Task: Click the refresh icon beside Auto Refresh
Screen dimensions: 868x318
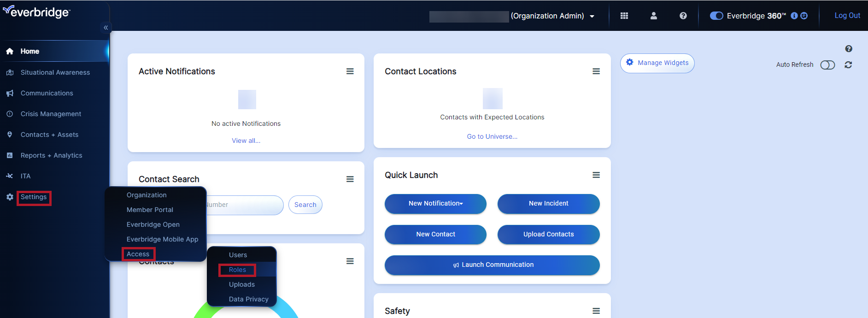Action: [848, 65]
